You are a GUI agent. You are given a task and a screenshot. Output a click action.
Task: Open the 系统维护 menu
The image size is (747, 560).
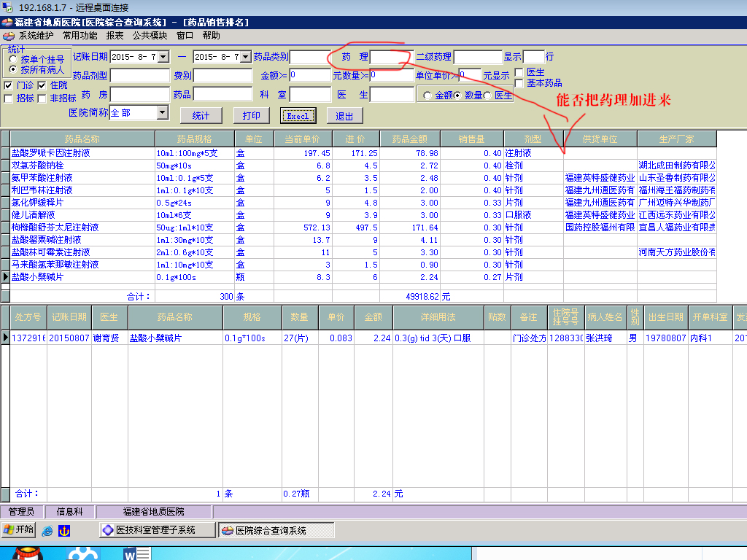tap(36, 36)
